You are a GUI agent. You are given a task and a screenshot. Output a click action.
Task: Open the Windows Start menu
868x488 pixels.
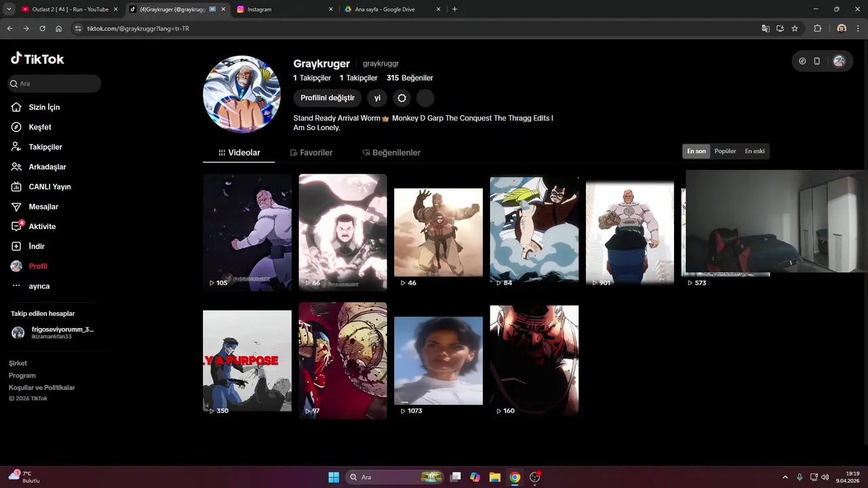[x=334, y=477]
